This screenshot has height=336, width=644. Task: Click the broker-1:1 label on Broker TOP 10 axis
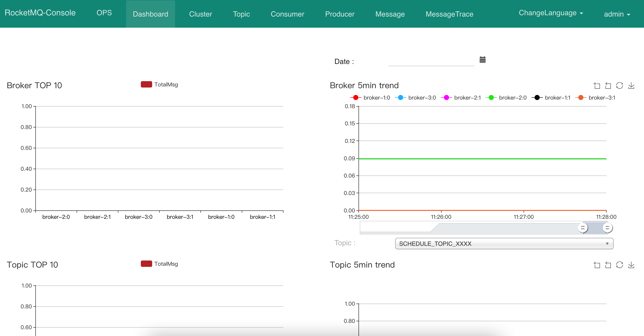point(263,217)
